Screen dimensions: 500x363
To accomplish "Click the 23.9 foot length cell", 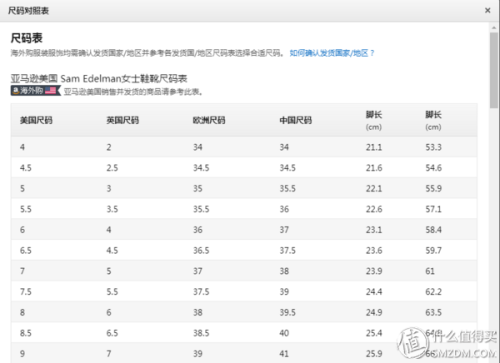I will coord(374,271).
